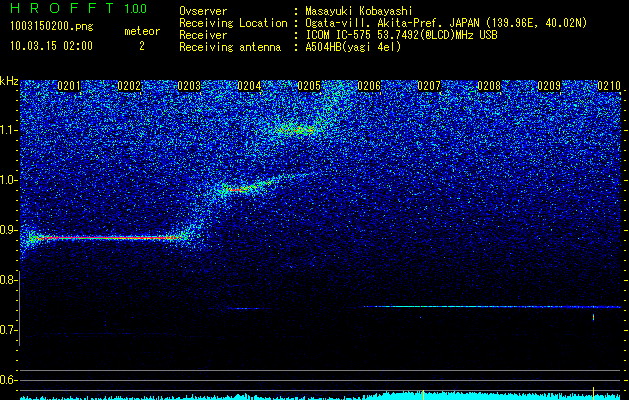This screenshot has height=400, width=629.
Task: Click the Receiving Location label
Action: point(233,24)
